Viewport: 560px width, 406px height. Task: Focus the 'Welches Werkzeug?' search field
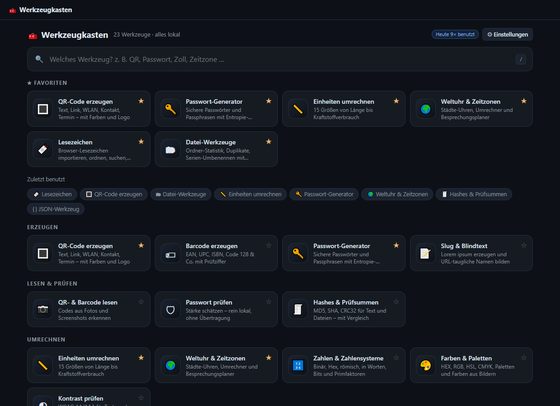(280, 59)
